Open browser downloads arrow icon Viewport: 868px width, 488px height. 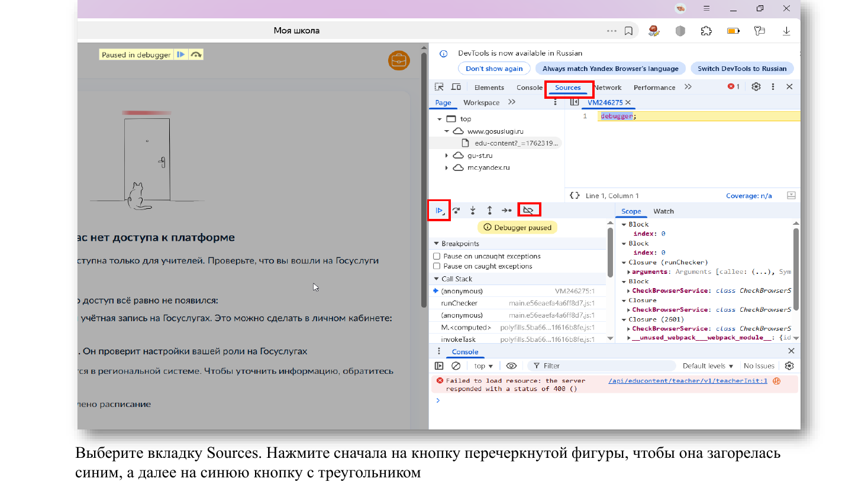(786, 31)
